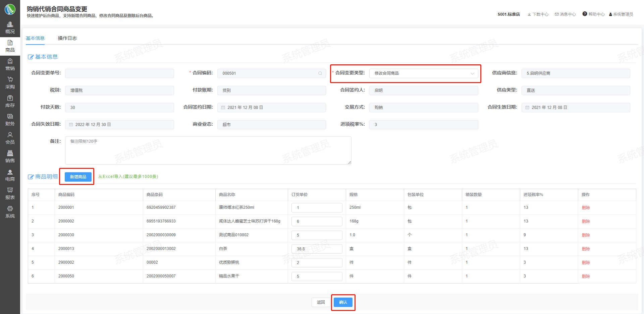Viewport: 644px width, 314px height.
Task: Click the 确认 button
Action: coord(343,302)
